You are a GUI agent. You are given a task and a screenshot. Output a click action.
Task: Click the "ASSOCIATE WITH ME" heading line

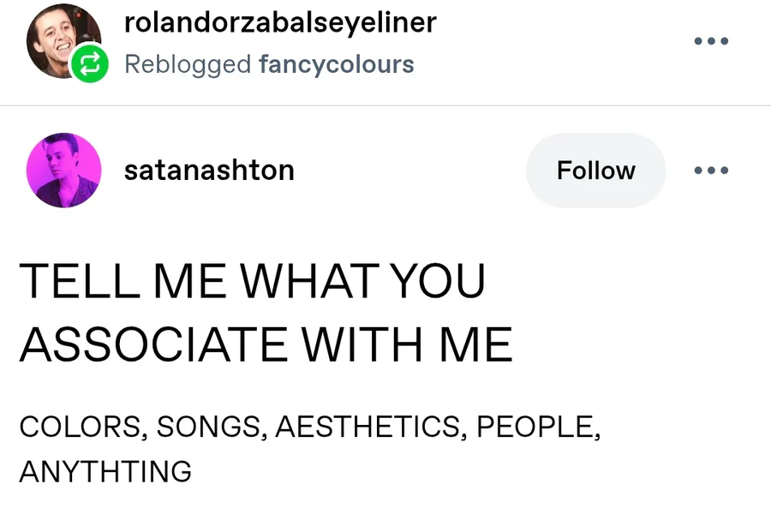click(266, 344)
